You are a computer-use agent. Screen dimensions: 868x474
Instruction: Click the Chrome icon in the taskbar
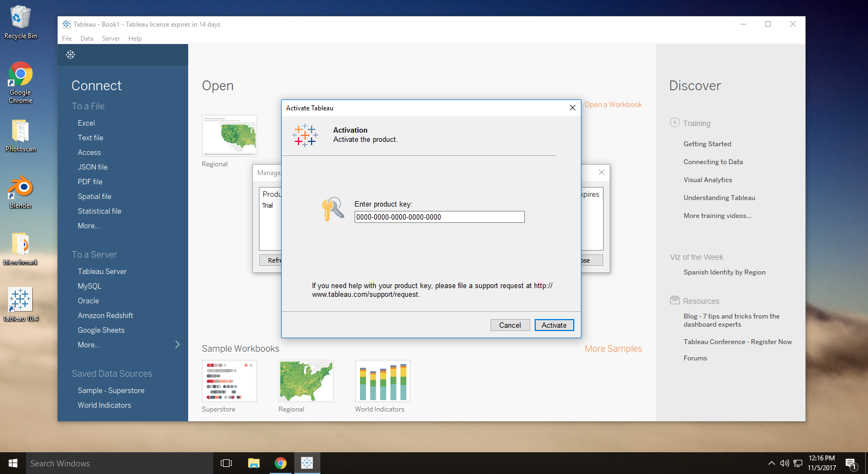pyautogui.click(x=281, y=463)
